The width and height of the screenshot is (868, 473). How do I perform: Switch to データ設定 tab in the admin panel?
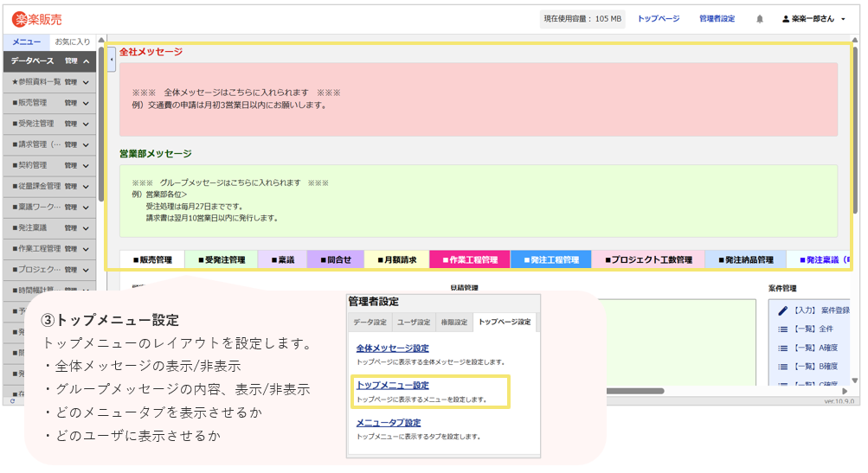370,322
